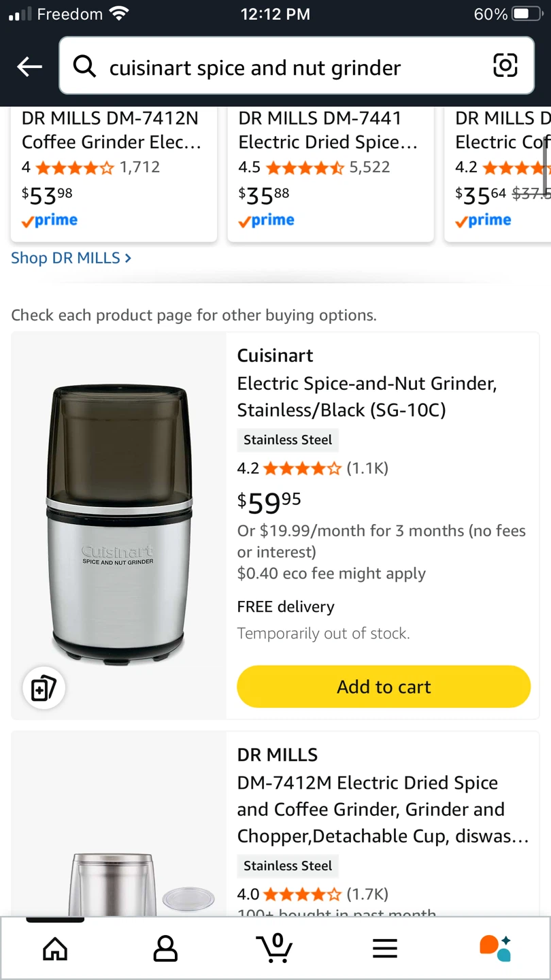The width and height of the screenshot is (551, 980).
Task: Tap the back arrow icon
Action: [x=29, y=67]
